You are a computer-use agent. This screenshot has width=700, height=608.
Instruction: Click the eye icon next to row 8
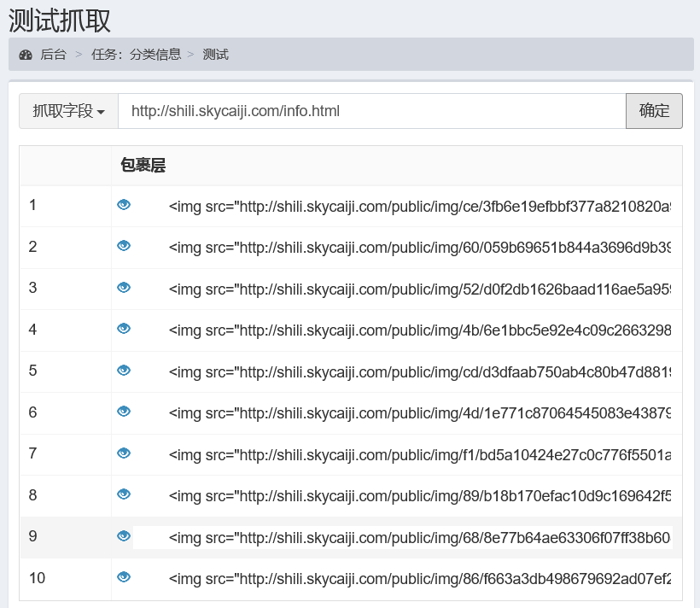tap(124, 495)
